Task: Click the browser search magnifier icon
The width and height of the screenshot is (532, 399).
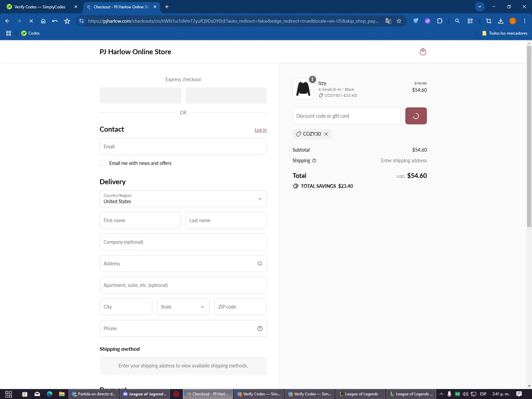Action: coord(457,21)
